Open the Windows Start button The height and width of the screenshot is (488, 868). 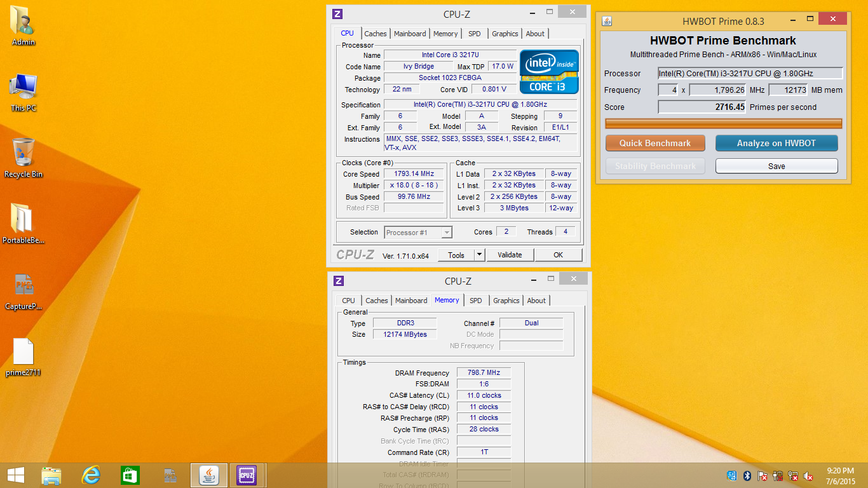tap(16, 475)
